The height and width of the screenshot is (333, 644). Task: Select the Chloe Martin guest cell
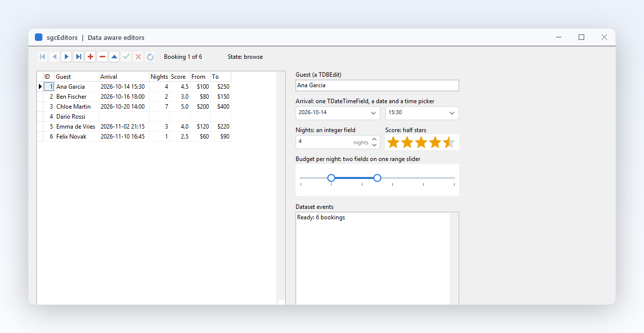pos(77,107)
